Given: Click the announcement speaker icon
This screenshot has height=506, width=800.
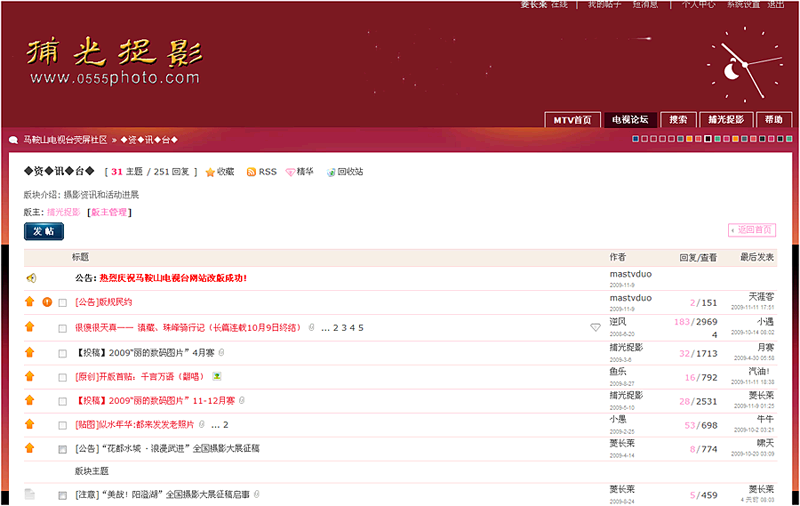Looking at the screenshot, I should tap(31, 278).
